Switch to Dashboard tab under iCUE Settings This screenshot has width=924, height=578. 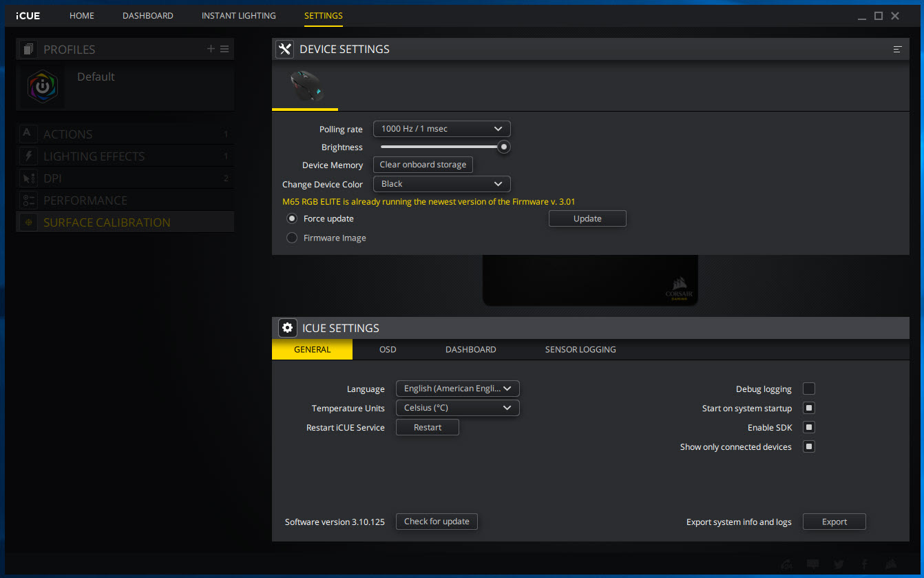[471, 349]
